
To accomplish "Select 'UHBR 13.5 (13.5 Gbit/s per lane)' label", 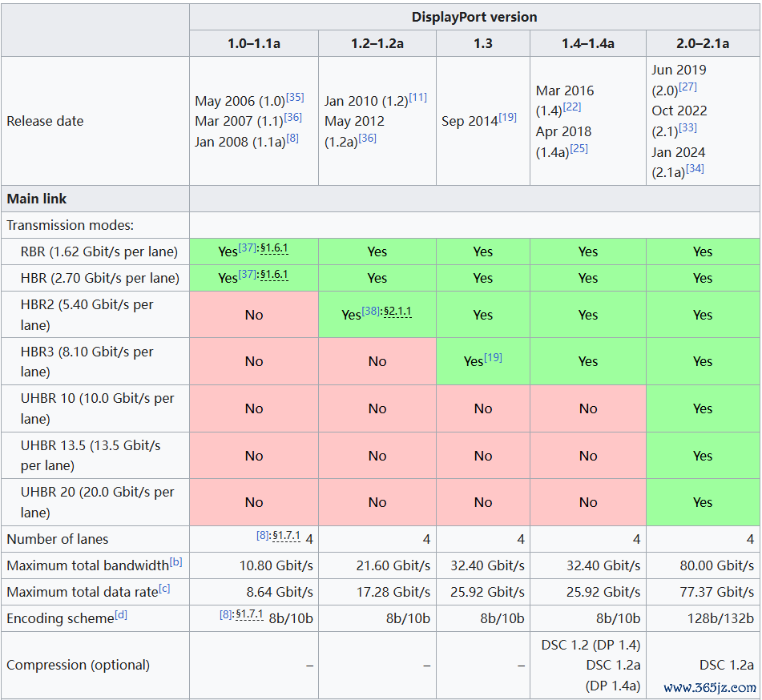I will [x=91, y=455].
